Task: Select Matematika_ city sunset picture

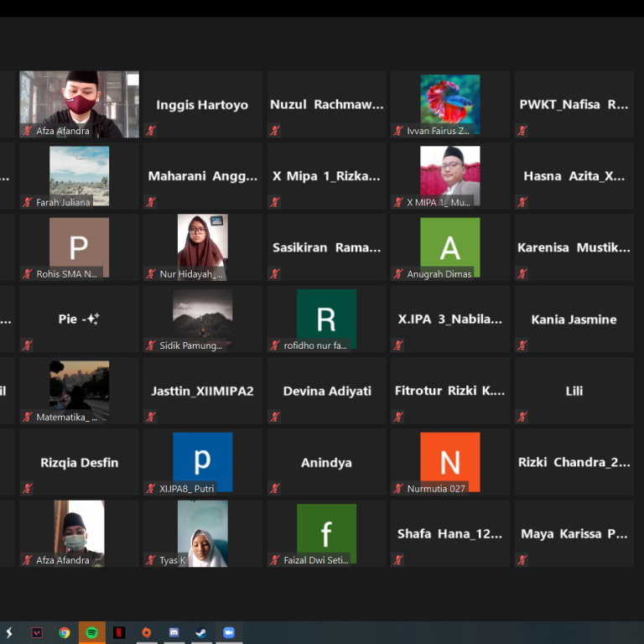Action: tap(80, 390)
